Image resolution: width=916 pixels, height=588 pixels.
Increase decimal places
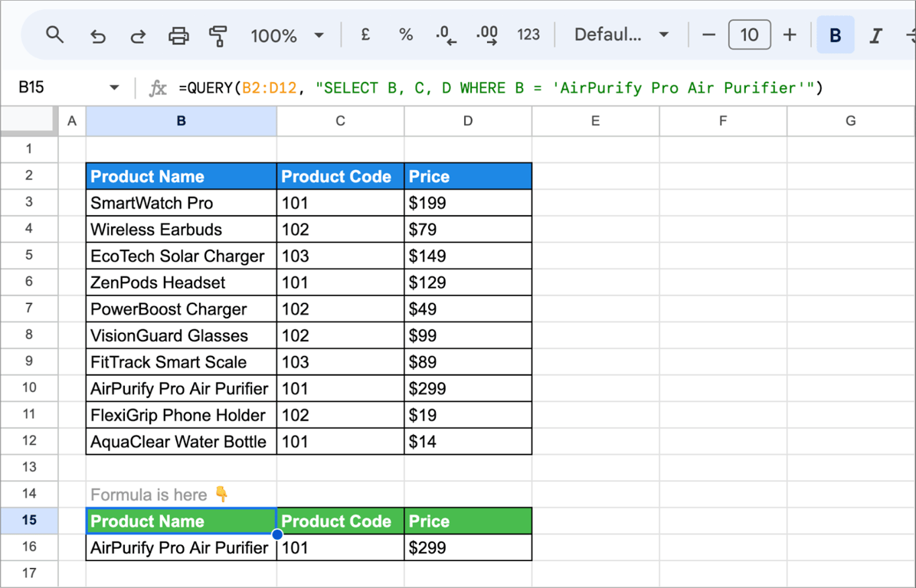click(x=486, y=35)
